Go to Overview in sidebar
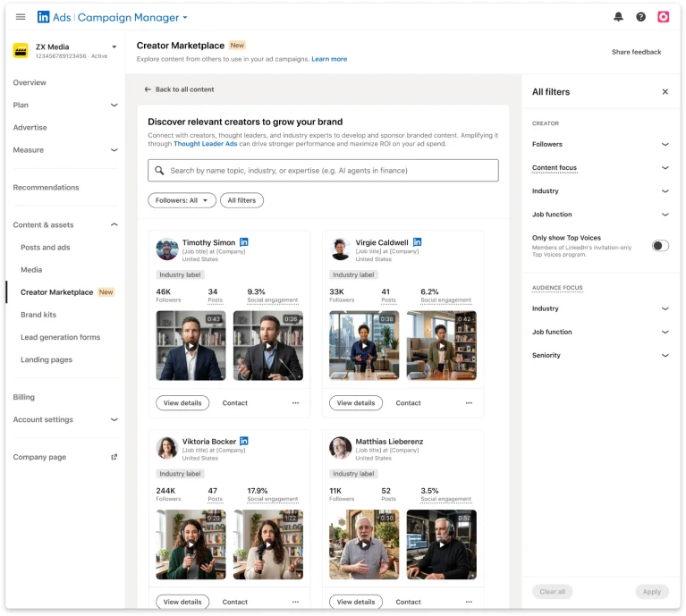Screen dimensions: 686x616 coord(30,82)
